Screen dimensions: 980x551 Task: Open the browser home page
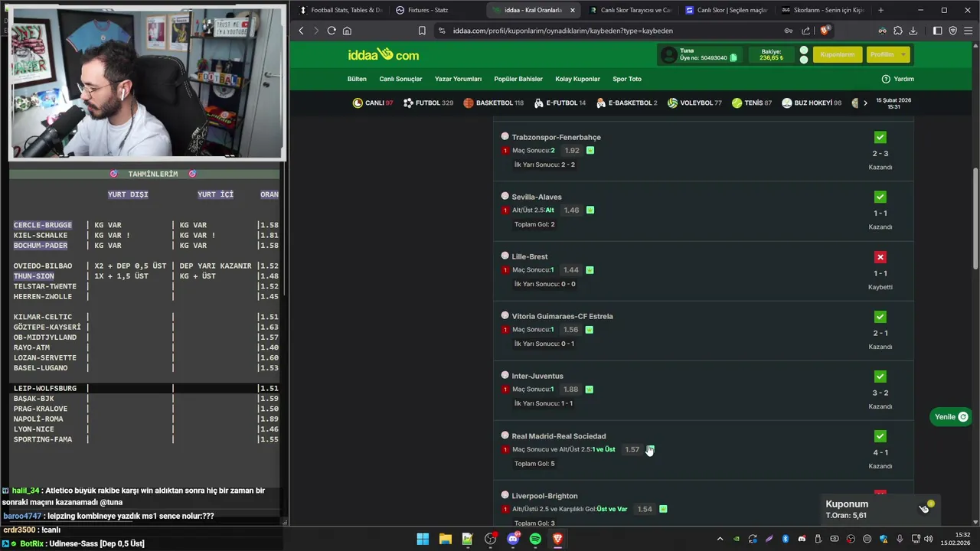coord(347,31)
